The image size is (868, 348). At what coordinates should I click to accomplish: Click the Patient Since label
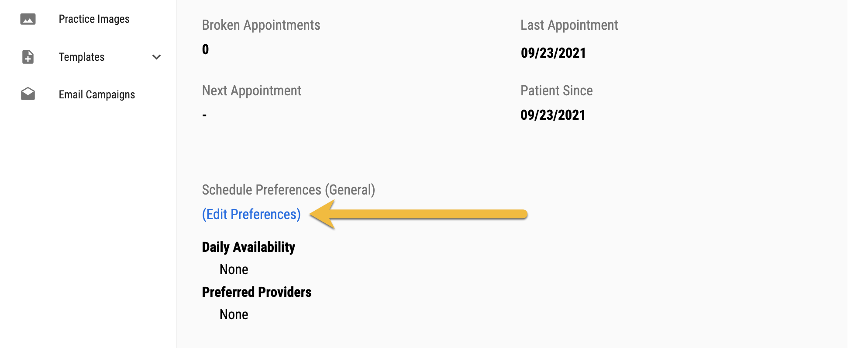556,91
